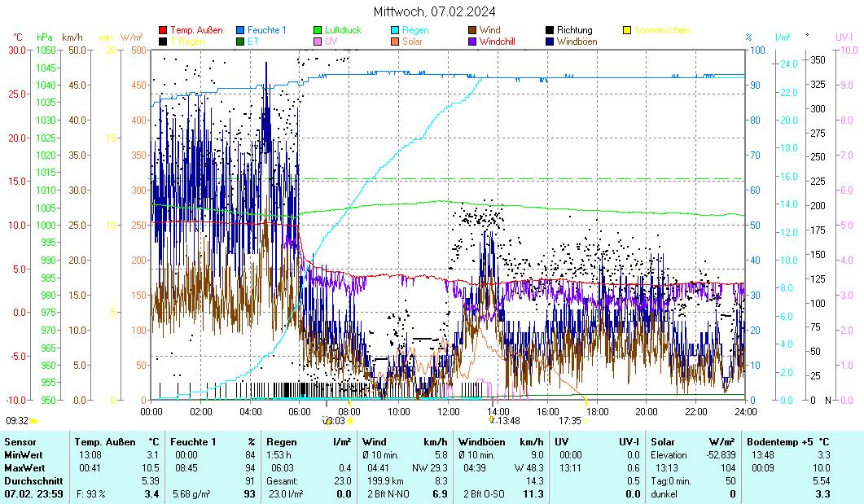Click the brown Wind legend square
The width and height of the screenshot is (864, 504).
click(x=472, y=30)
